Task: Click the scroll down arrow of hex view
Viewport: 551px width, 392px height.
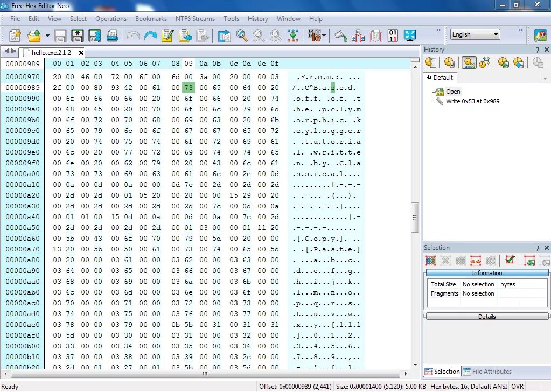Action: [415, 365]
